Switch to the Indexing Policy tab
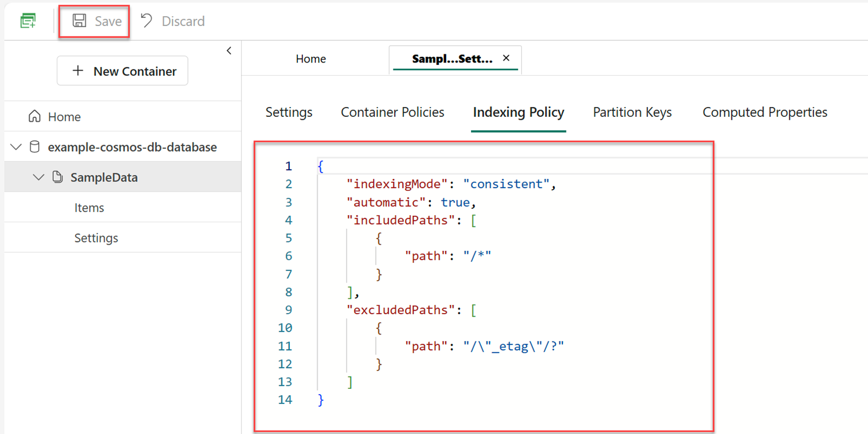 pos(518,112)
